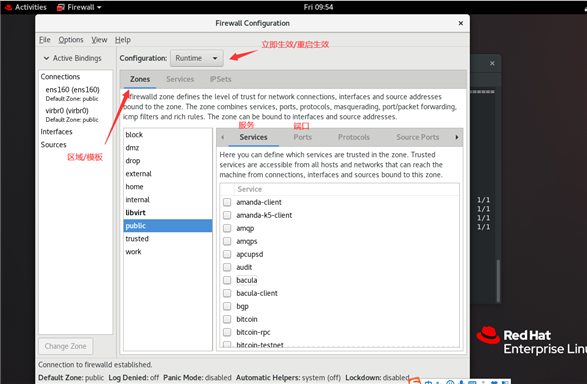Click the apcupsd service name
The image size is (587, 384).
(250, 254)
